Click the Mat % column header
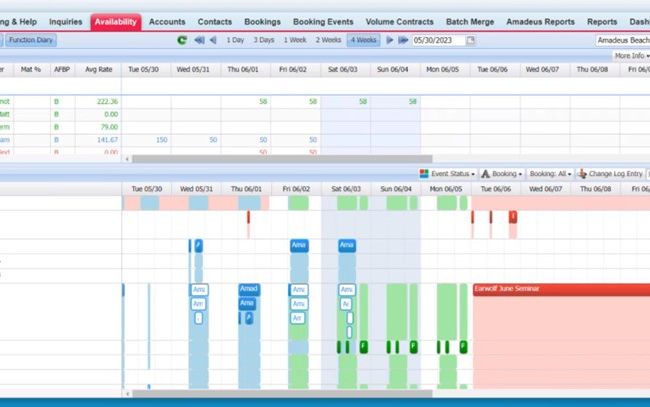650x407 pixels. pos(31,70)
